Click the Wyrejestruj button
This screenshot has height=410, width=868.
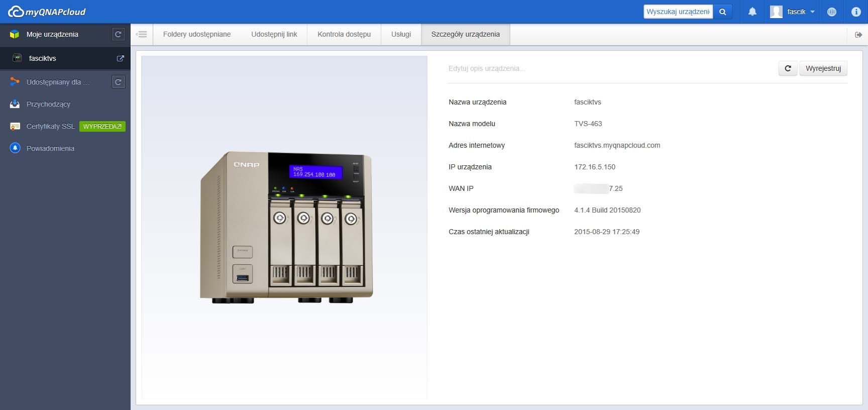coord(823,68)
